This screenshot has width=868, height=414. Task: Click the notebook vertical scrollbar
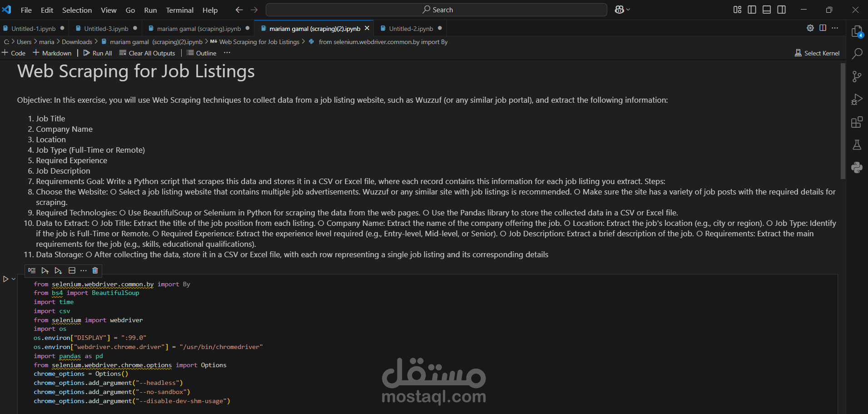(843, 121)
